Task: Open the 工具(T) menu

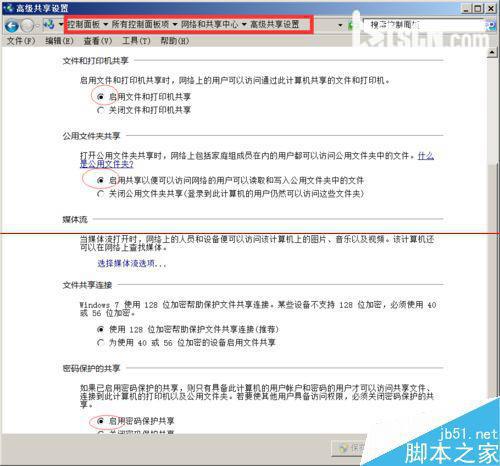Action: (x=136, y=41)
